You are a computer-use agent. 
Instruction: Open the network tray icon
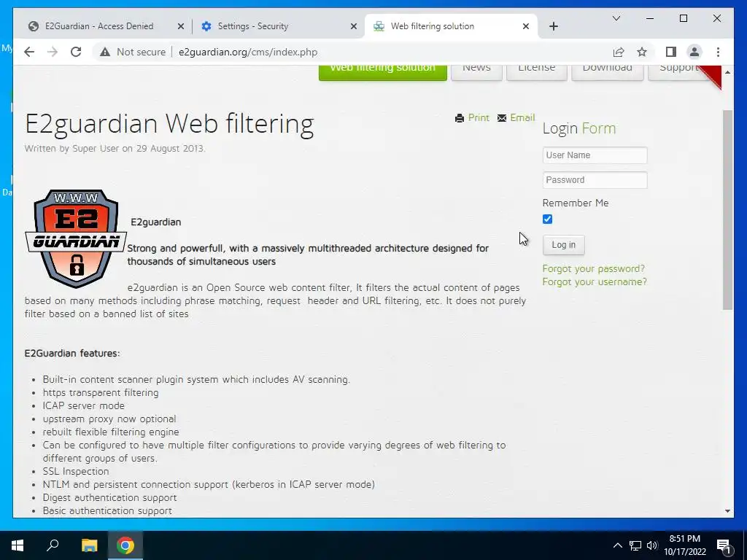tap(635, 545)
